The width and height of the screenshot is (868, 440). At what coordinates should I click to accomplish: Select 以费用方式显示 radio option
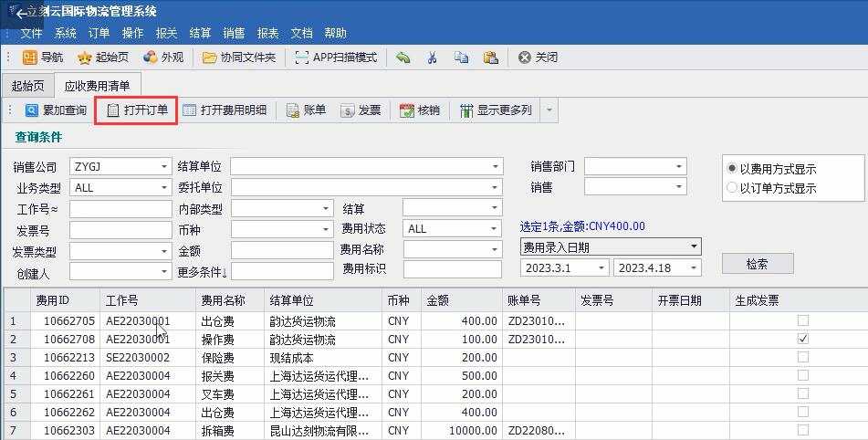coord(732,169)
